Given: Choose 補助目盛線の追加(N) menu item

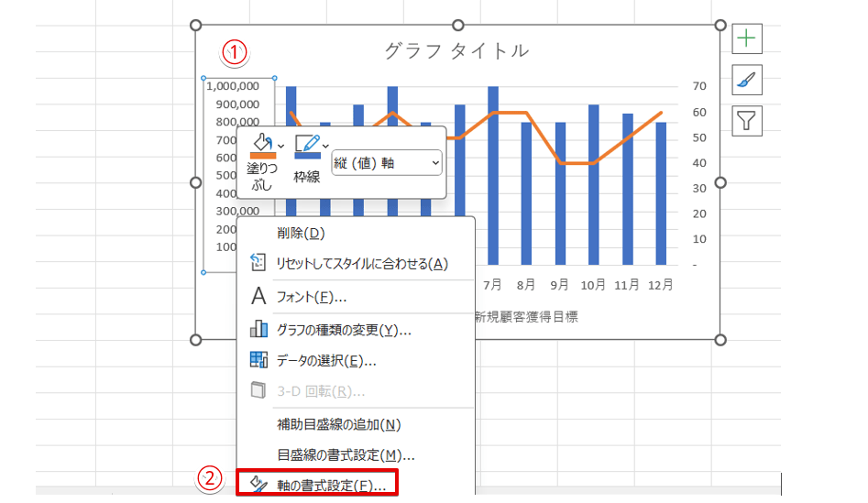Looking at the screenshot, I should pos(339,424).
